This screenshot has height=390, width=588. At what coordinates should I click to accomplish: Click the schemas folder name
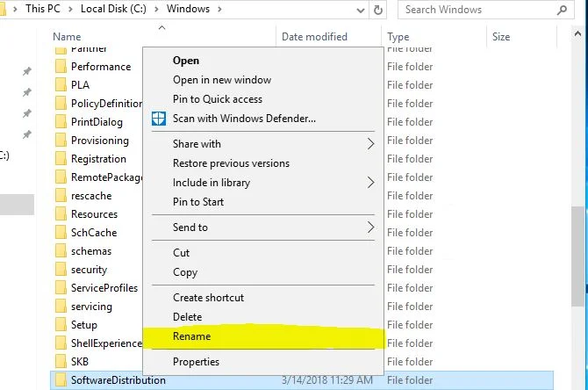click(x=91, y=251)
